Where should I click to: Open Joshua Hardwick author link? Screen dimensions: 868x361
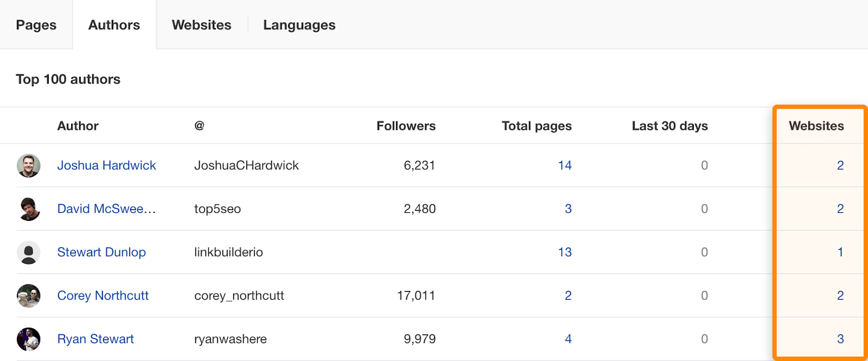[106, 166]
